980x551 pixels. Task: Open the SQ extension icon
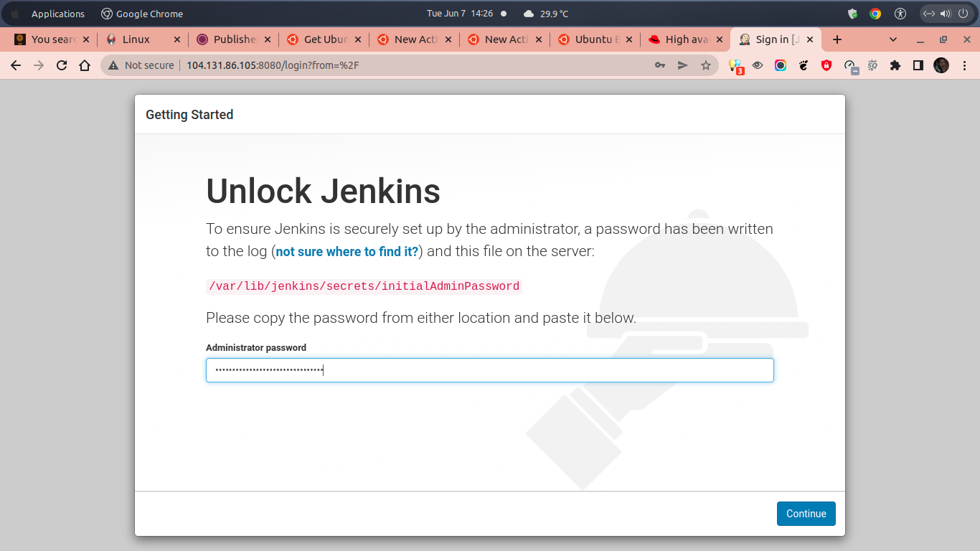click(x=872, y=65)
